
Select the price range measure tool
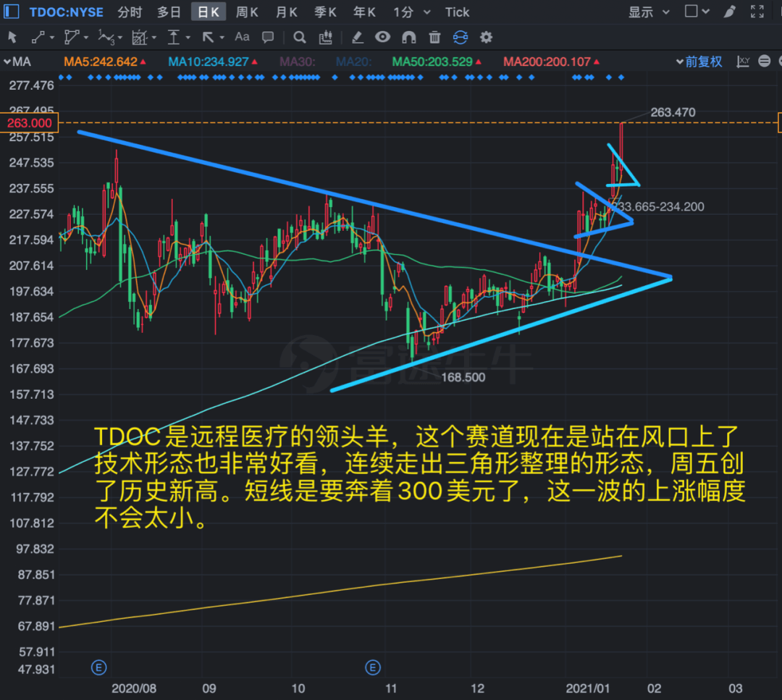pyautogui.click(x=173, y=38)
